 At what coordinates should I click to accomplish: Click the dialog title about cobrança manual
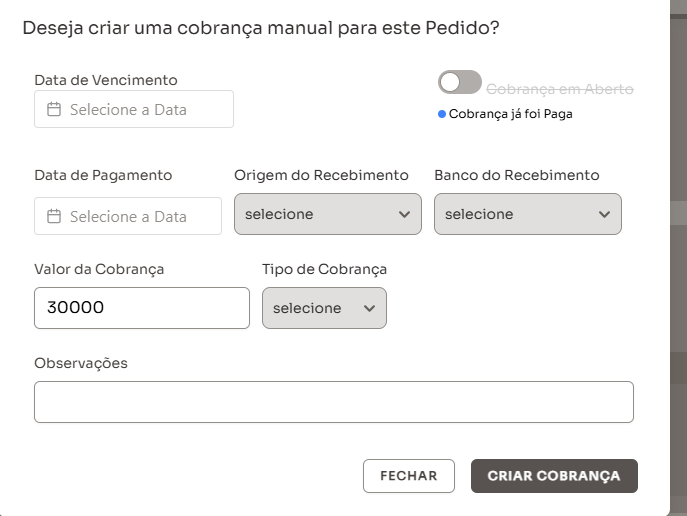[261, 28]
